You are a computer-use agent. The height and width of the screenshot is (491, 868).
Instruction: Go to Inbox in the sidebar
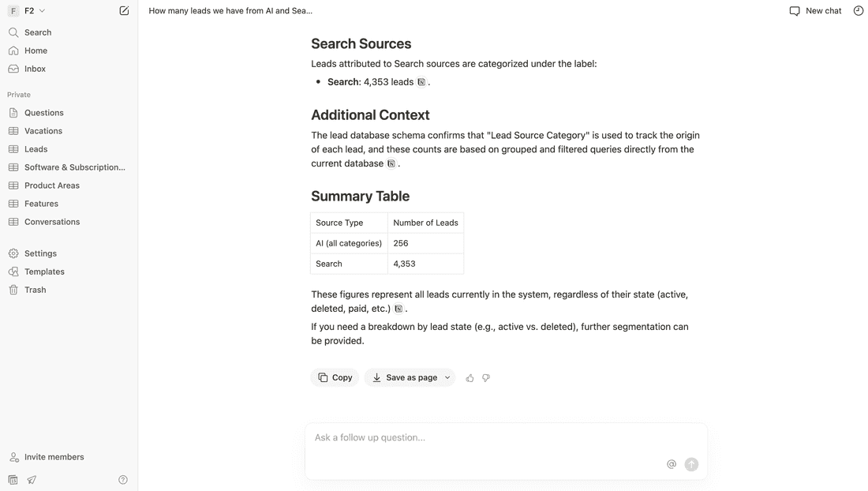pos(35,69)
